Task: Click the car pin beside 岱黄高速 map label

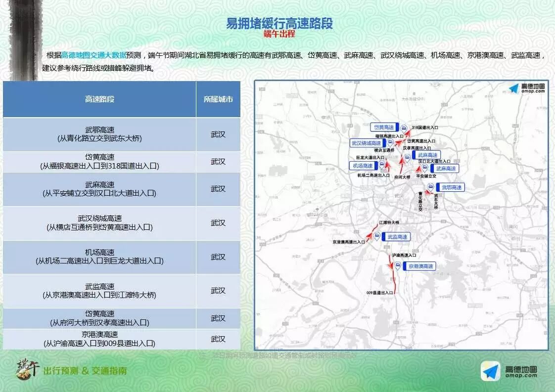Action: click(404, 129)
